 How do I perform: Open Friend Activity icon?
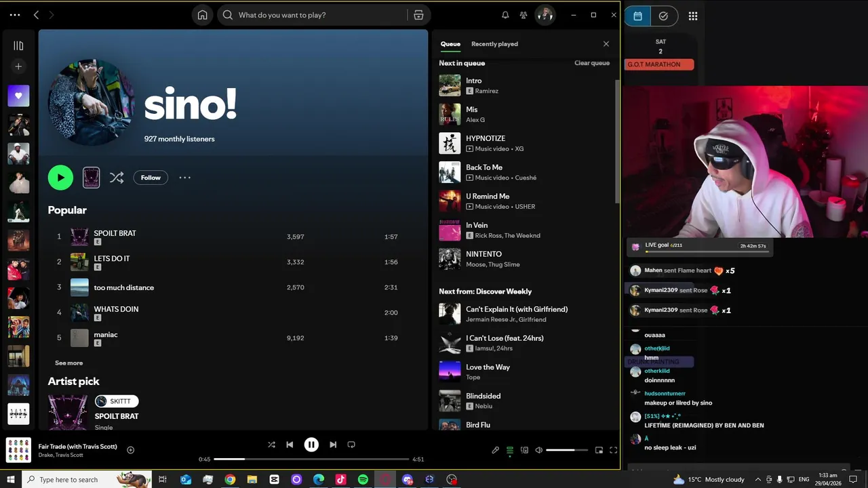tap(524, 15)
